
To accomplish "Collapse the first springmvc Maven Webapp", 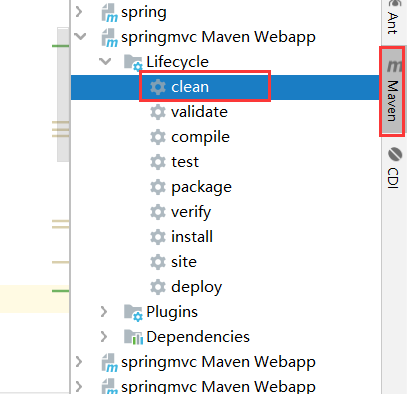I will (x=80, y=36).
